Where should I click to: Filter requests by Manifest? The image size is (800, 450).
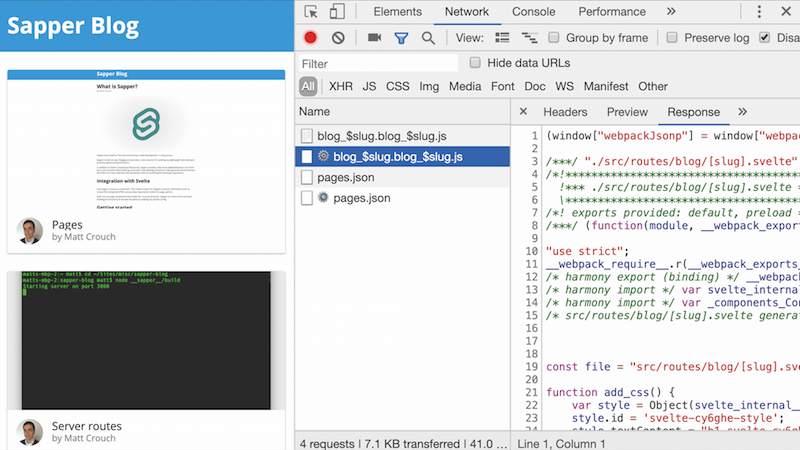pos(606,86)
